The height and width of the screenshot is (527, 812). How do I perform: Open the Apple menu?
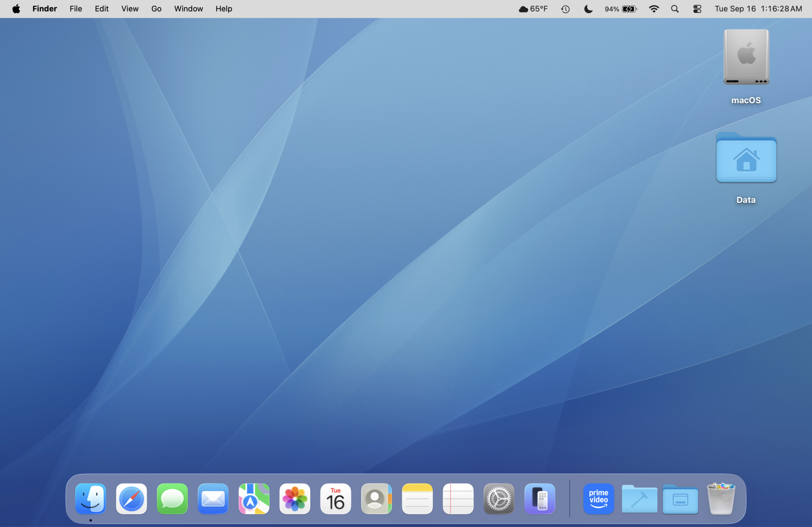16,9
